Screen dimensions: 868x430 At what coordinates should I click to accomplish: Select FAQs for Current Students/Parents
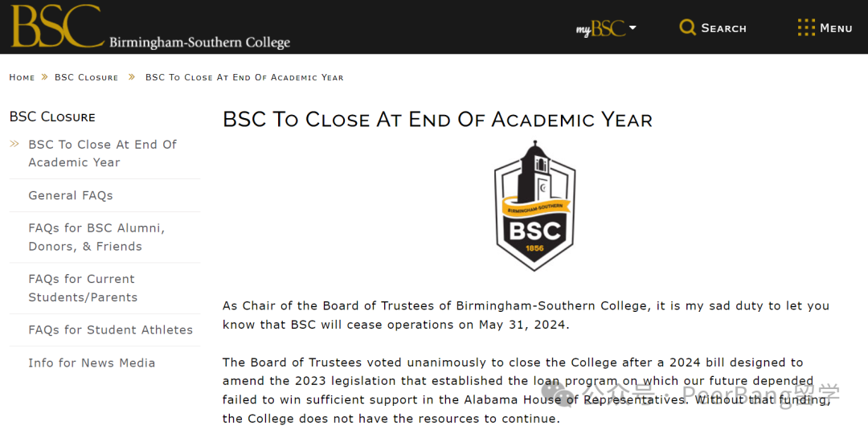click(83, 288)
